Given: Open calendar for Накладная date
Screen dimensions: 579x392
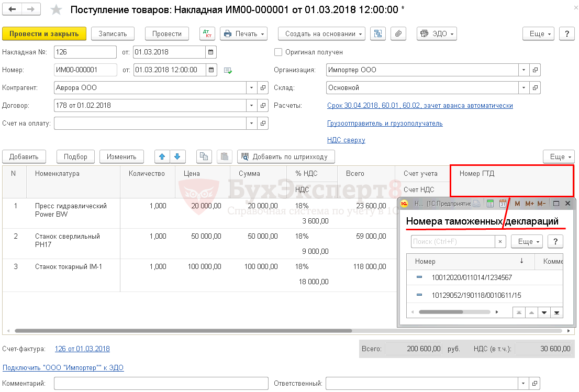Looking at the screenshot, I should point(211,52).
